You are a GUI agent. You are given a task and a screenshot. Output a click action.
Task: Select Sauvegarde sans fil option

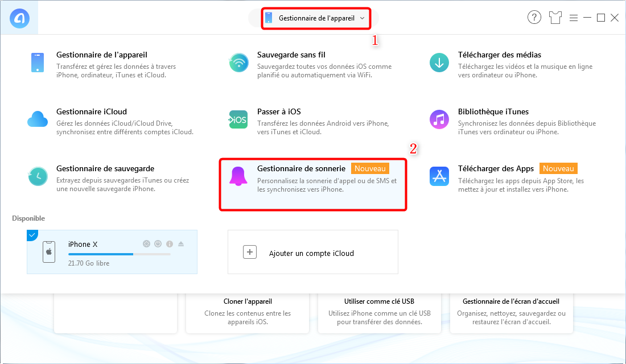point(291,55)
